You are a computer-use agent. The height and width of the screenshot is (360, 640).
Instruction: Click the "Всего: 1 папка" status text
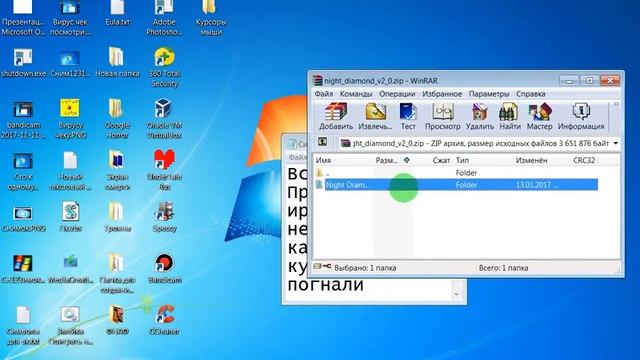coord(503,268)
